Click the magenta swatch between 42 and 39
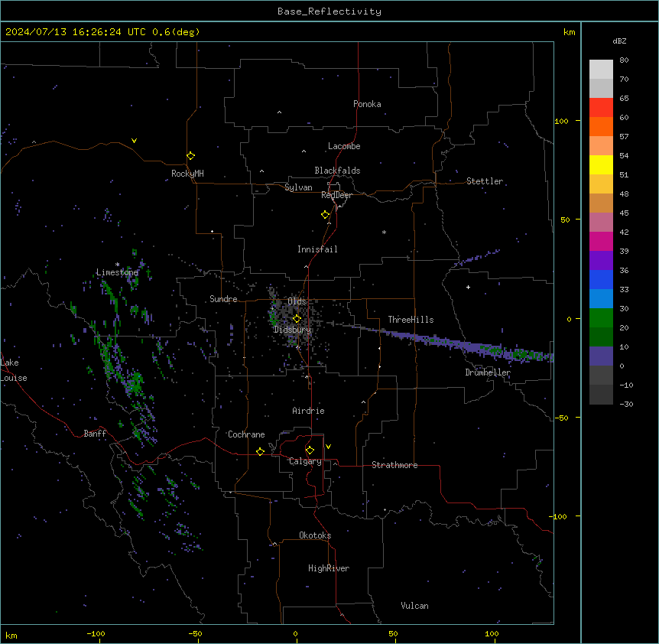 pyautogui.click(x=601, y=241)
